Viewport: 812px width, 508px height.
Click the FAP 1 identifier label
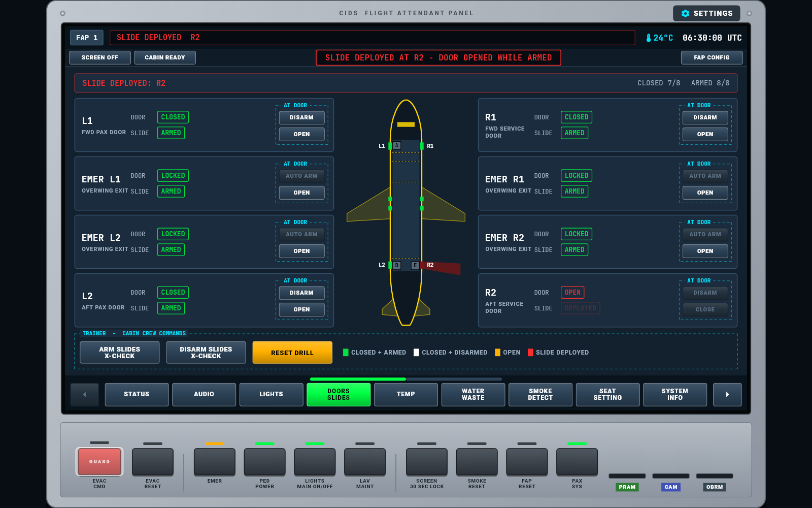pyautogui.click(x=87, y=38)
